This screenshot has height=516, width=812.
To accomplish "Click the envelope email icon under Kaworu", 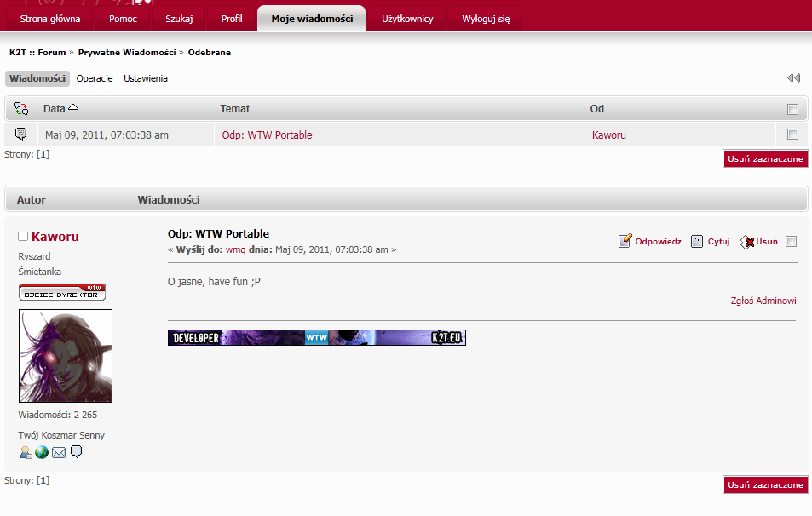I will (x=59, y=452).
